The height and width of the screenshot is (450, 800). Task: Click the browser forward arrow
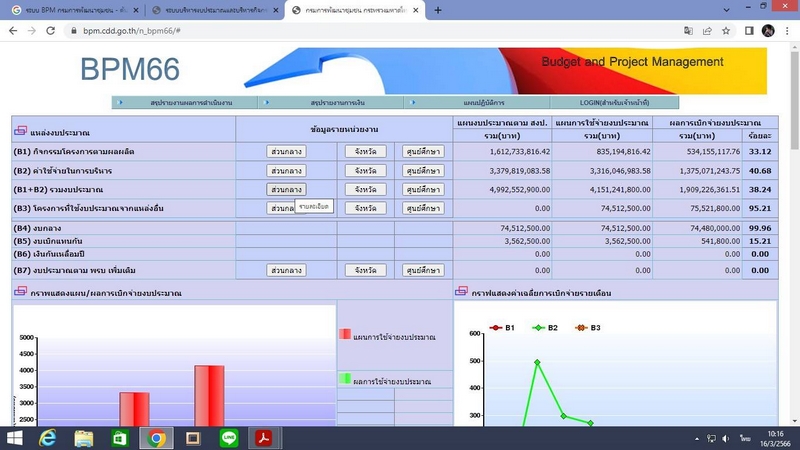[x=32, y=31]
